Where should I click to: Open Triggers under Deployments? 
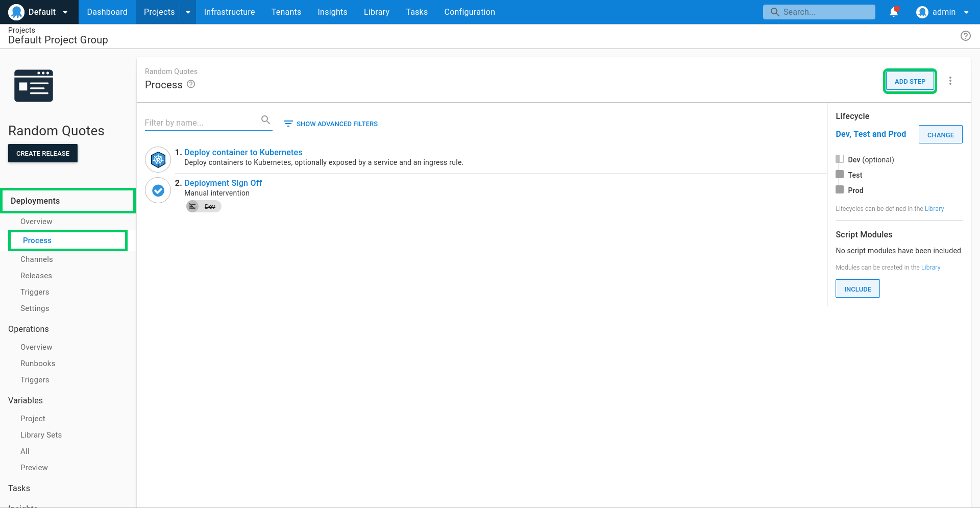[35, 292]
